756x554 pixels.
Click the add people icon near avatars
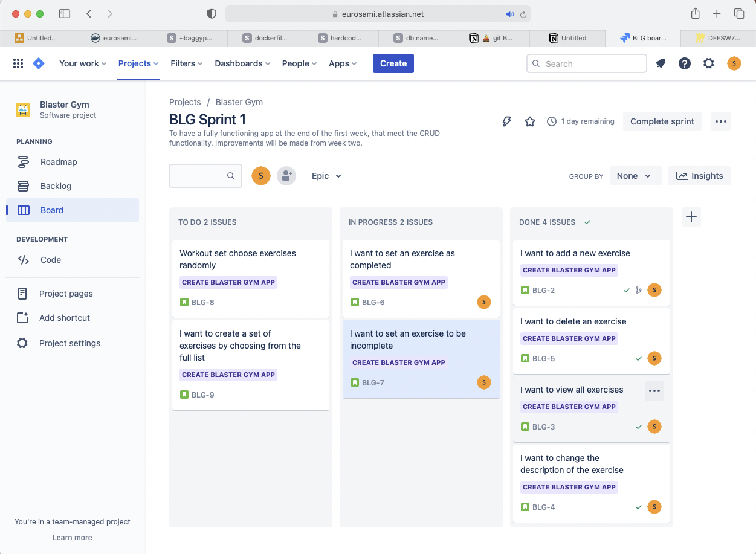[x=286, y=175]
